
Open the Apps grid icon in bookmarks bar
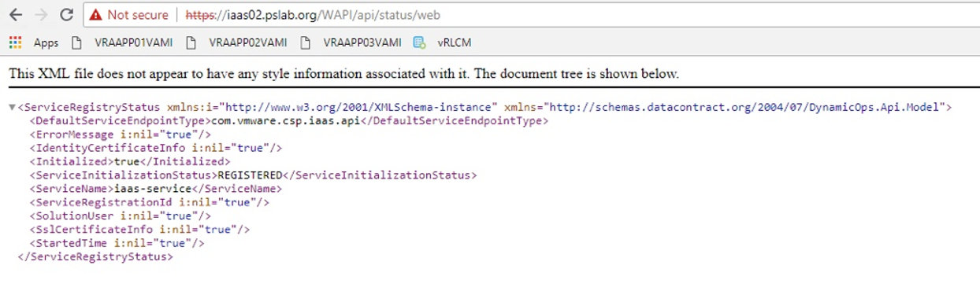pyautogui.click(x=15, y=42)
